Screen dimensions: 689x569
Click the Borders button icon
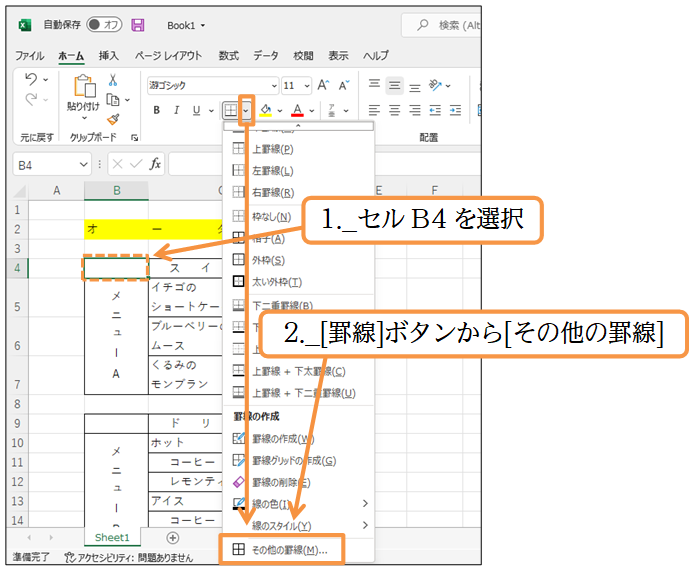(231, 110)
